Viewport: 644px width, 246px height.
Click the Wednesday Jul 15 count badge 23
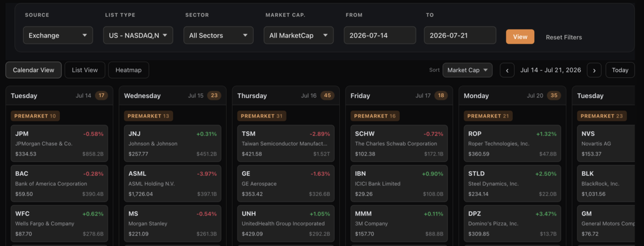click(x=214, y=96)
